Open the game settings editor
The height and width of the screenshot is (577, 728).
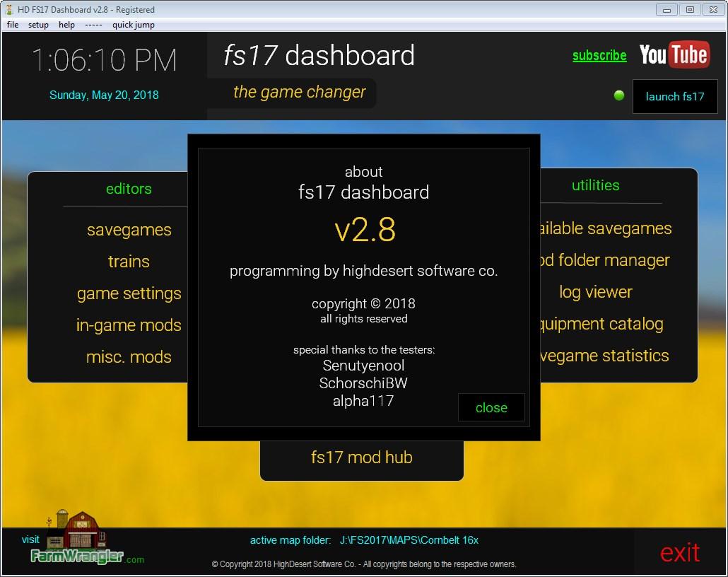[x=129, y=293]
